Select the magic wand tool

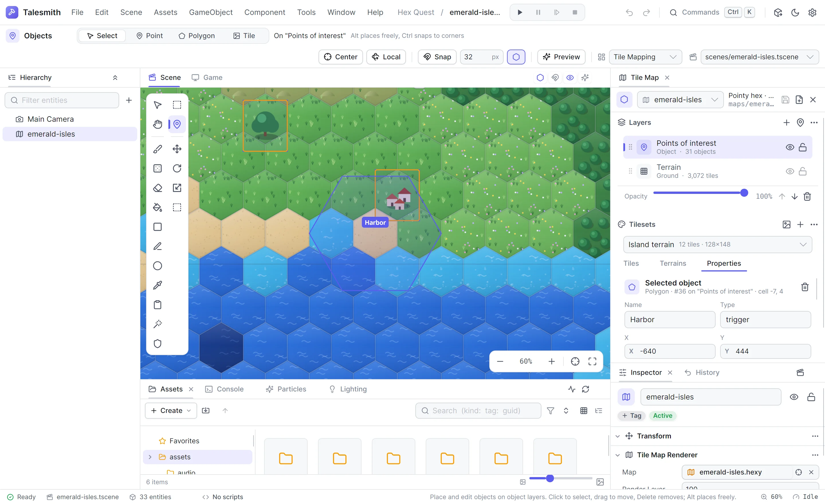point(157,324)
